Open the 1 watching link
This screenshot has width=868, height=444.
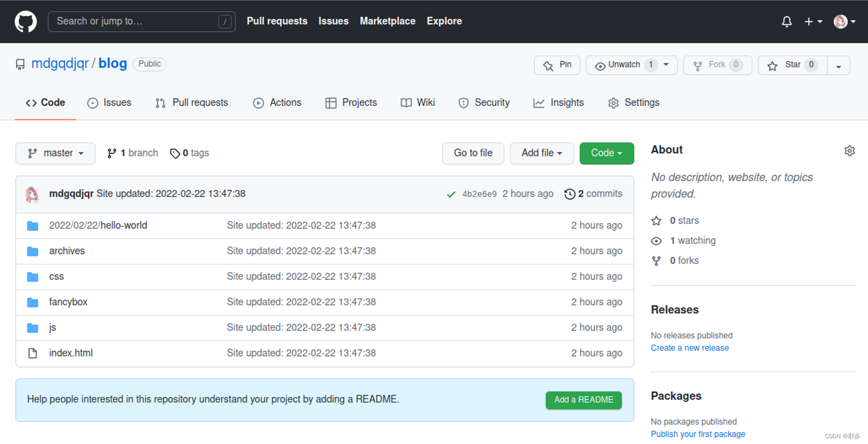pyautogui.click(x=683, y=241)
